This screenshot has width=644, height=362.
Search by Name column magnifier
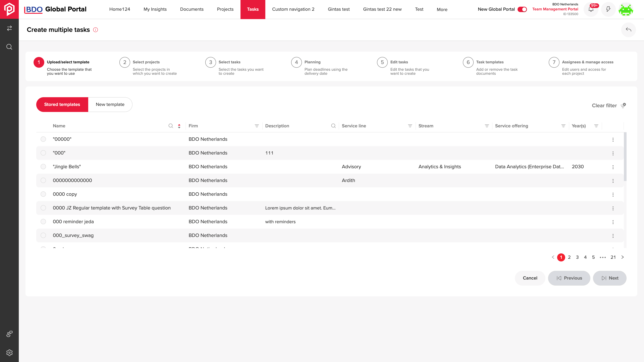tap(171, 126)
